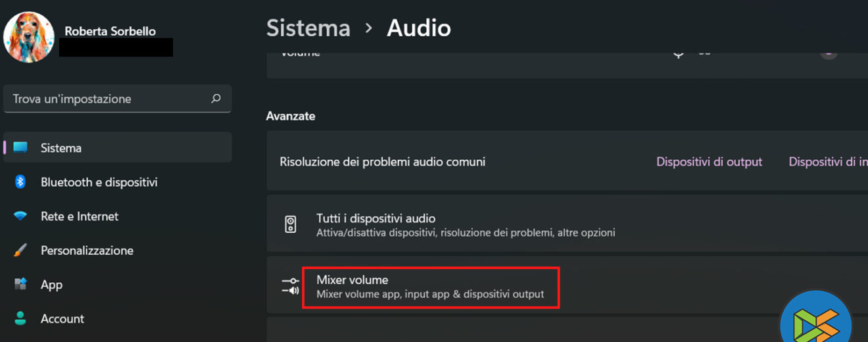Click the Wi-Fi icon beside Rete e Internet
Viewport: 868px width, 342px height.
pyautogui.click(x=20, y=216)
